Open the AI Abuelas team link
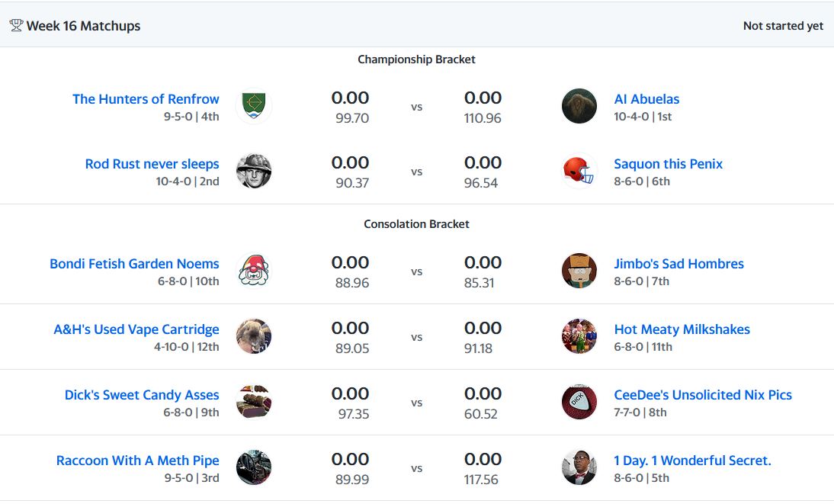Image resolution: width=834 pixels, height=504 pixels. (x=646, y=99)
